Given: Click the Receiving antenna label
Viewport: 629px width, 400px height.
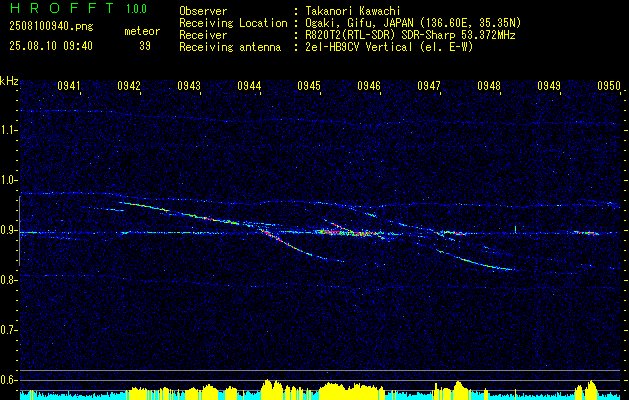Looking at the screenshot, I should [x=230, y=47].
